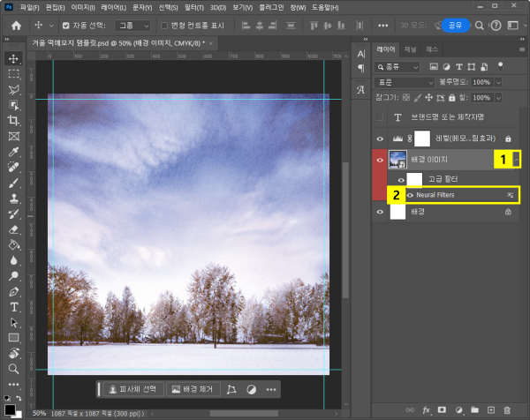Select the Path Selection tool
The height and width of the screenshot is (420, 530).
coord(13,322)
